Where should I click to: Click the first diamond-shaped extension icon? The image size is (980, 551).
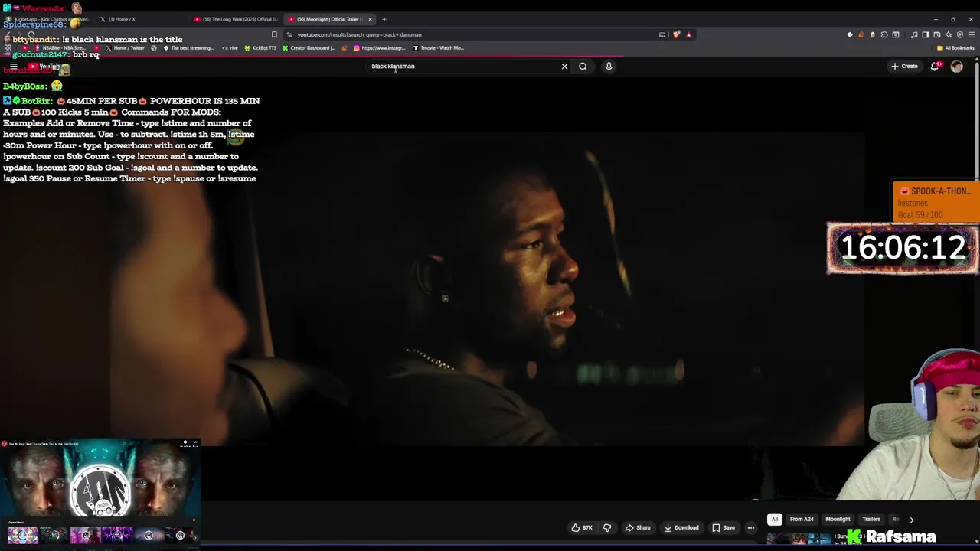849,34
